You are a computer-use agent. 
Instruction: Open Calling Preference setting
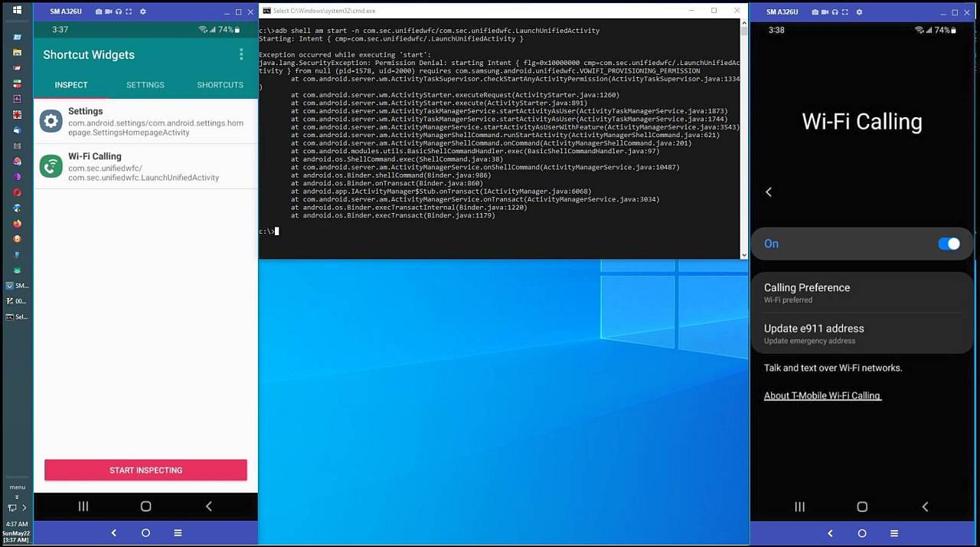coord(862,293)
